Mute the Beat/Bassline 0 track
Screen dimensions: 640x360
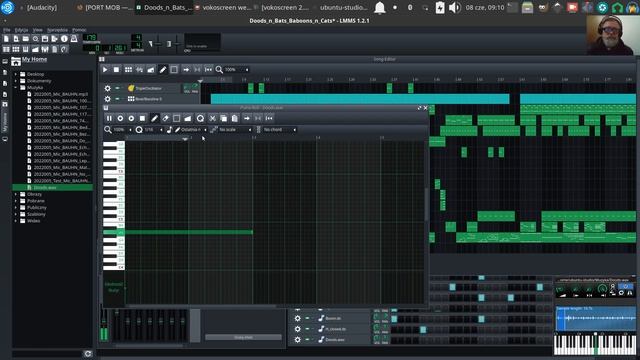click(117, 99)
